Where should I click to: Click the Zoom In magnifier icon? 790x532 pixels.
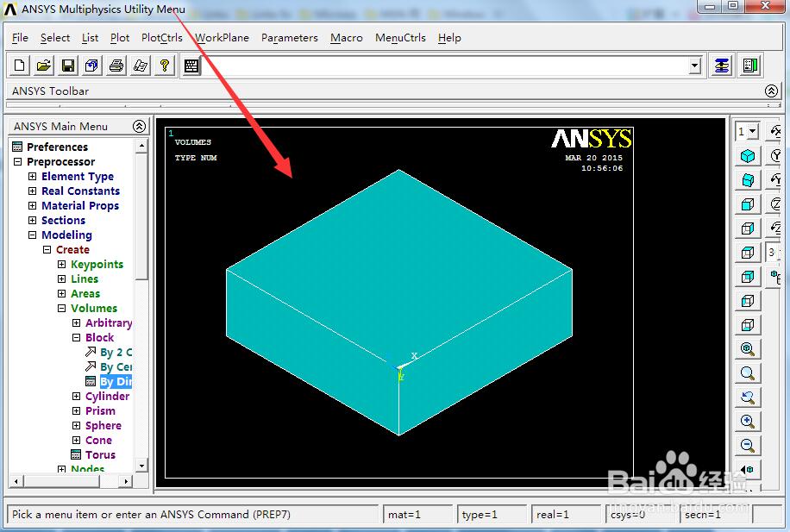click(748, 422)
